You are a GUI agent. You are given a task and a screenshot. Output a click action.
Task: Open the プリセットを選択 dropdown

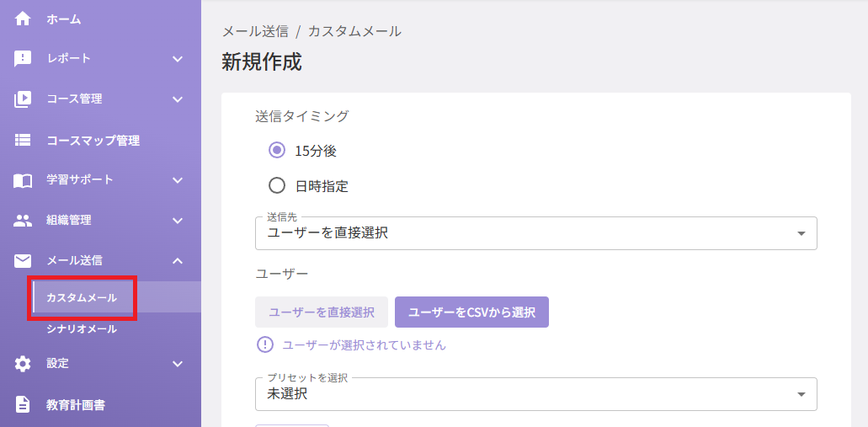point(535,394)
